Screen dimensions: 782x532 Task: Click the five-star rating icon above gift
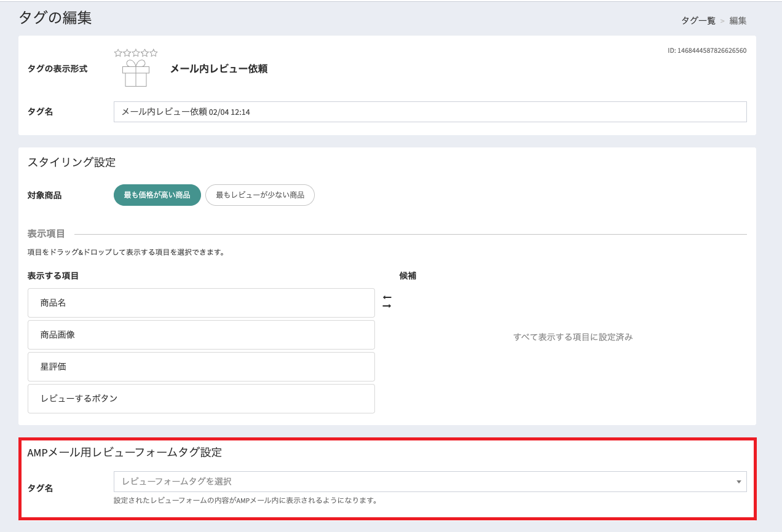[136, 53]
